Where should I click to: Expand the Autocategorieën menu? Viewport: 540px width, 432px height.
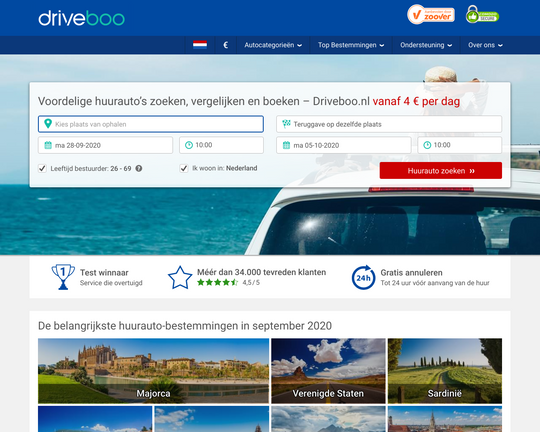point(273,45)
